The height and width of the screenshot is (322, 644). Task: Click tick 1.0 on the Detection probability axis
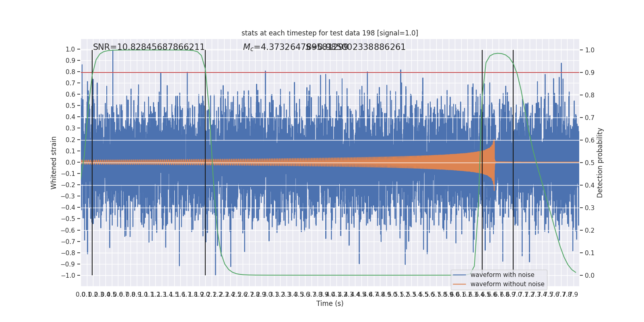pyautogui.click(x=590, y=50)
